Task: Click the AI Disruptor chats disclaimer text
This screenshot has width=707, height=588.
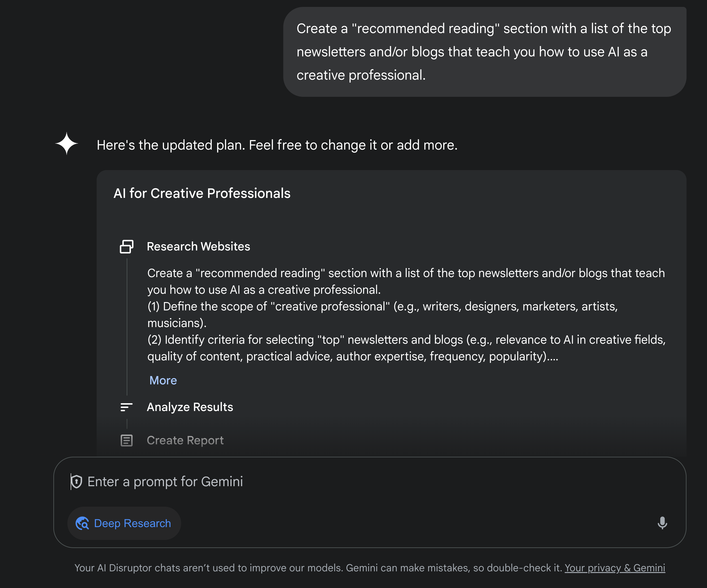Action: tap(318, 568)
